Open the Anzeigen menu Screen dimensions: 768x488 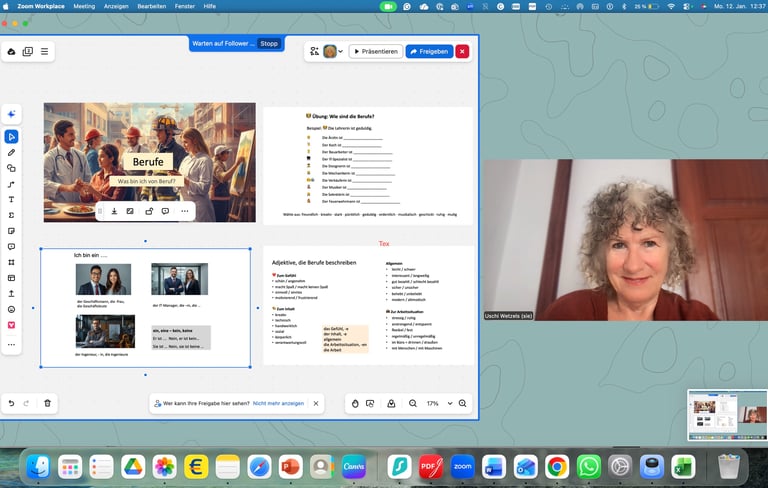coord(116,6)
